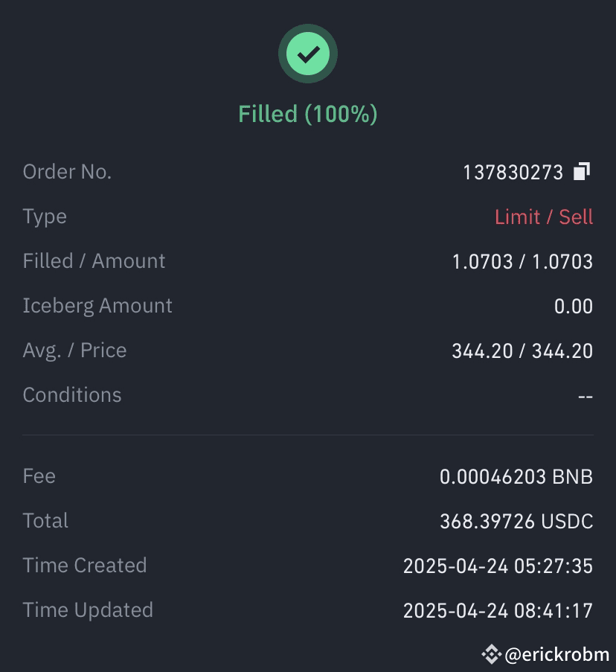Viewport: 616px width, 672px height.
Task: Select the Filled (100%) status text
Action: 308,114
